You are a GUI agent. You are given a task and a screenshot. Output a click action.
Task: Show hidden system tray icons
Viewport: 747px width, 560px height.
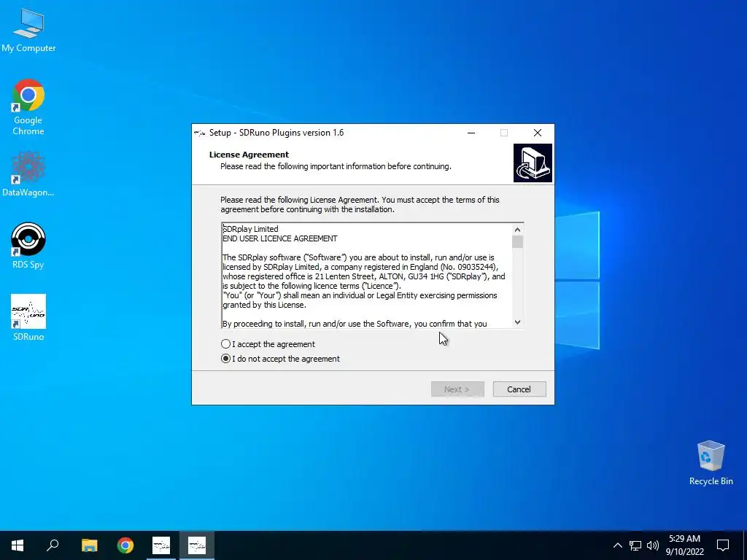(617, 545)
